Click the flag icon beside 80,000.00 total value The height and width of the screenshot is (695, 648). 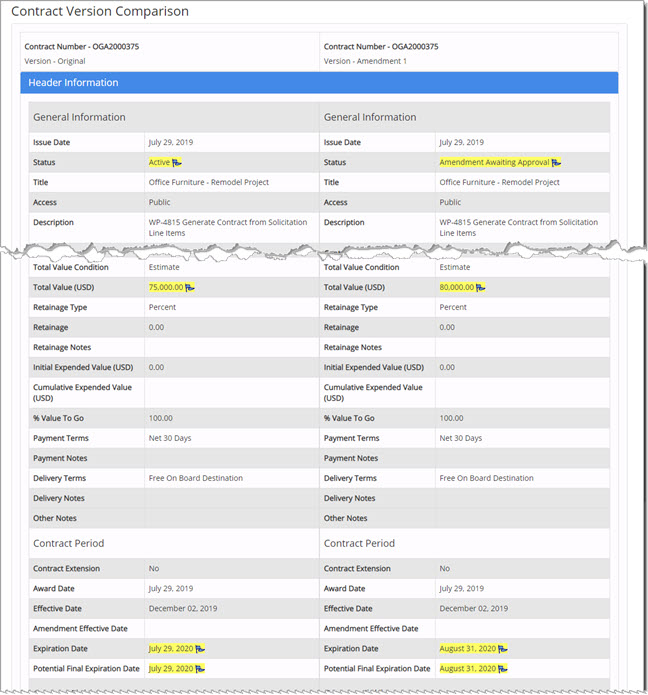point(480,288)
